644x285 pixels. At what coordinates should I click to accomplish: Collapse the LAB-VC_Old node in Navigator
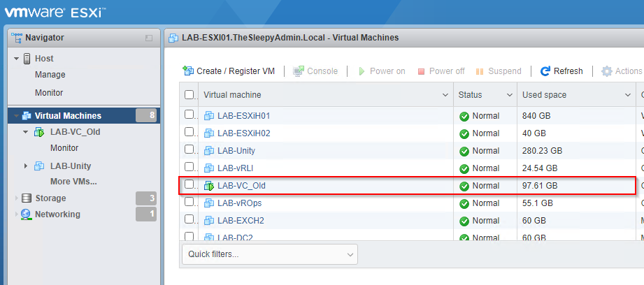click(x=25, y=132)
